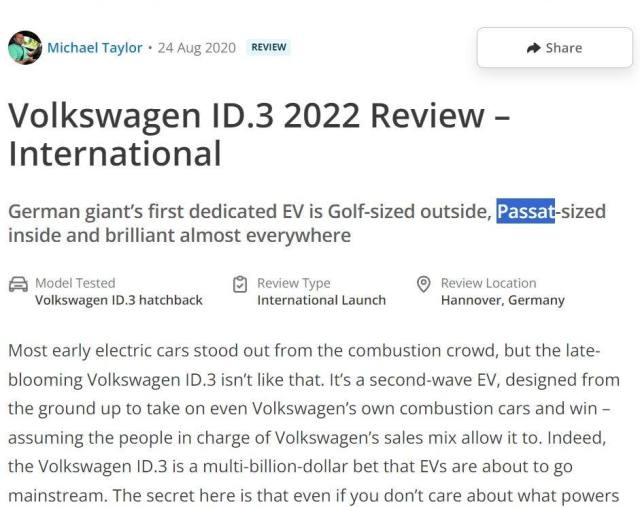Open the Michael Taylor author link
Image resolution: width=640 pixels, height=507 pixels.
(95, 48)
